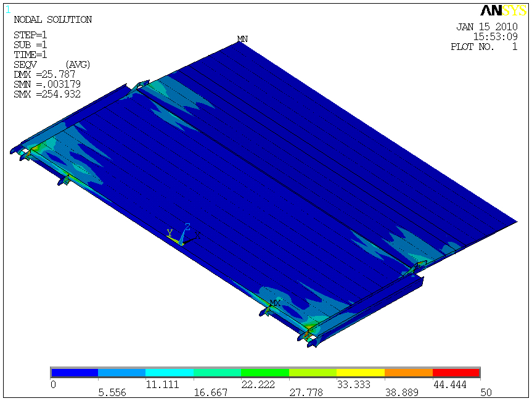The image size is (532, 401).
Task: Click the legend value 0
Action: (53, 385)
